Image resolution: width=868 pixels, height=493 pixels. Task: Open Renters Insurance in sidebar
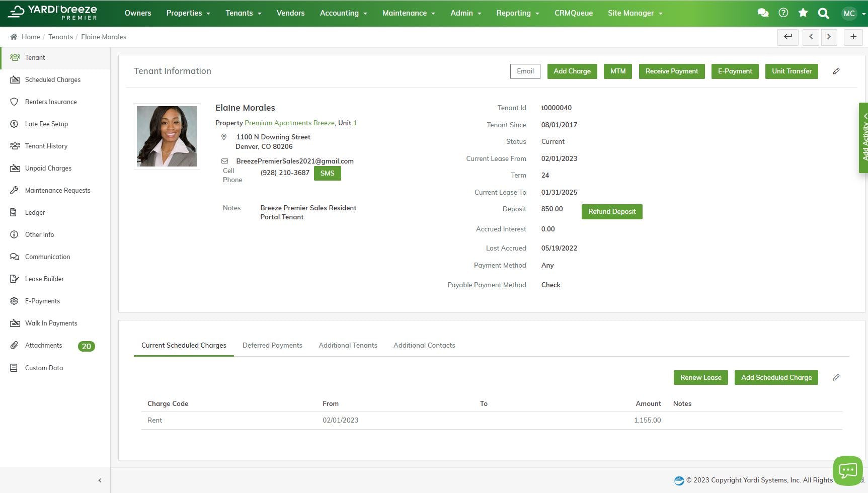(55, 102)
